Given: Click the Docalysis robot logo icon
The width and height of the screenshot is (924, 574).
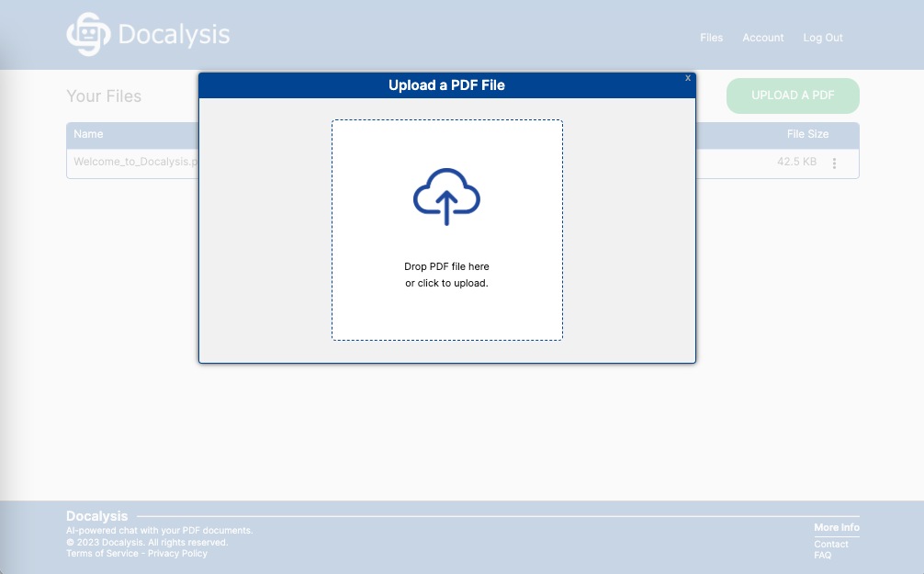Looking at the screenshot, I should point(88,34).
